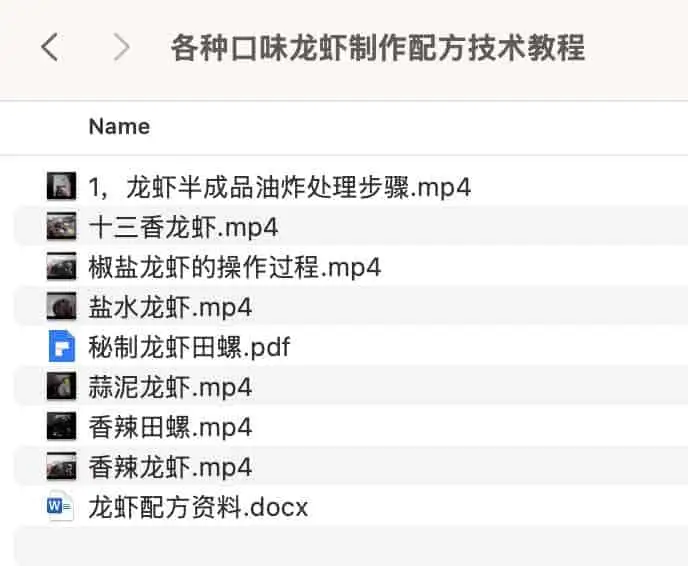The width and height of the screenshot is (688, 566).
Task: Click the back navigation arrow
Action: point(50,47)
